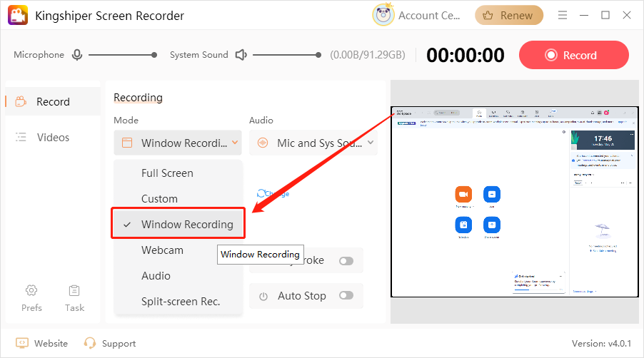644x358 pixels.
Task: Adjust the System Sound volume slider
Action: 287,54
